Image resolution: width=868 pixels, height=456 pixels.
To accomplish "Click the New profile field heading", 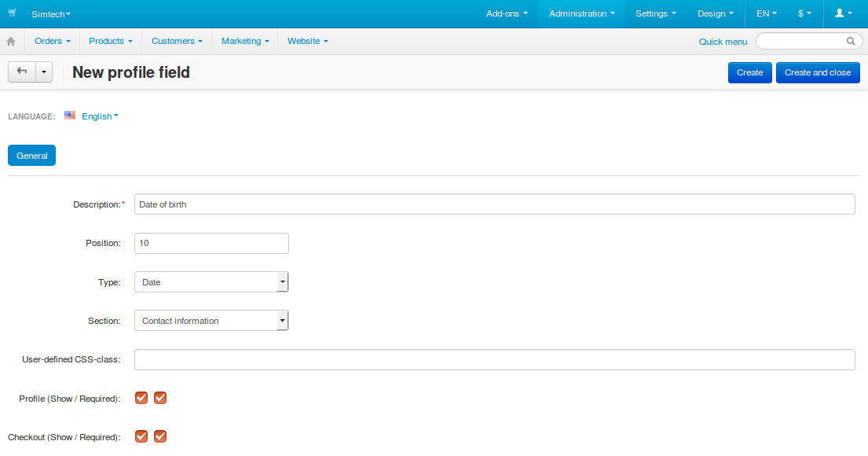I will tap(131, 72).
